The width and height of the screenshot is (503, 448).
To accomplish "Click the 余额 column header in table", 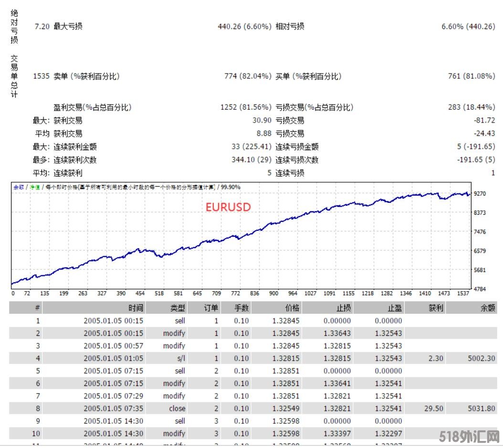I will click(487, 308).
